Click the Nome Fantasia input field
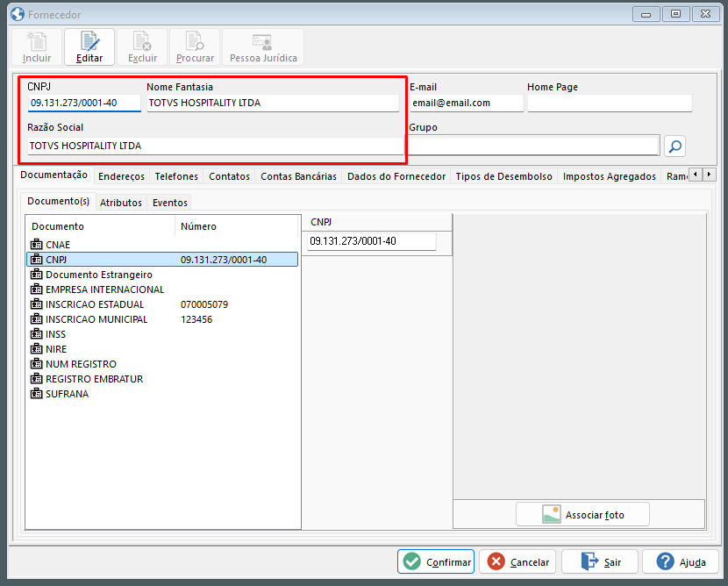 pyautogui.click(x=273, y=104)
